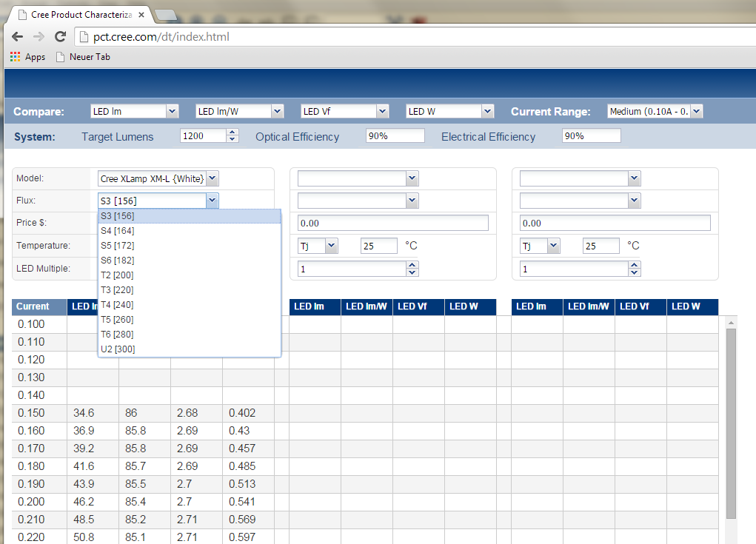Click the 0.402 LED W value
The image size is (756, 544).
tap(248, 413)
